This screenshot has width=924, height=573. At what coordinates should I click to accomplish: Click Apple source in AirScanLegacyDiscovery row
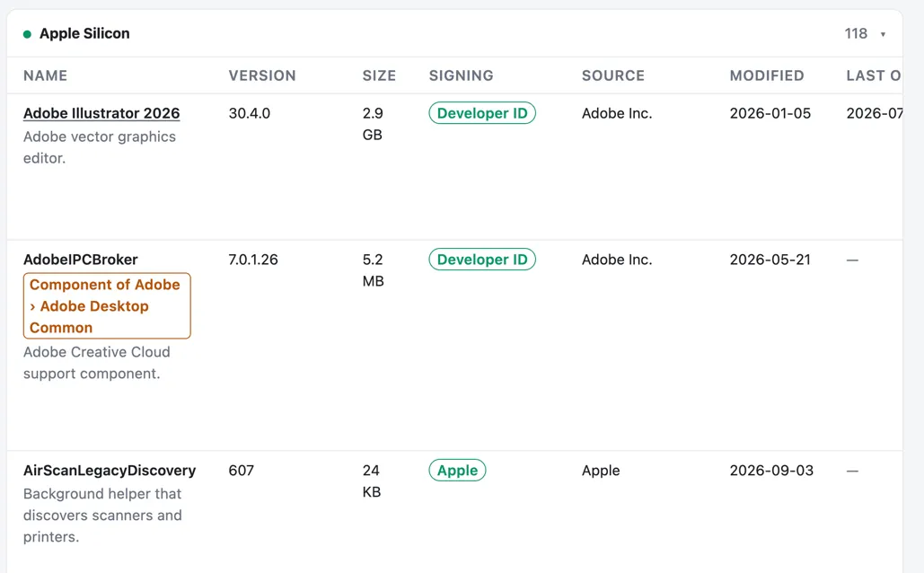point(601,471)
